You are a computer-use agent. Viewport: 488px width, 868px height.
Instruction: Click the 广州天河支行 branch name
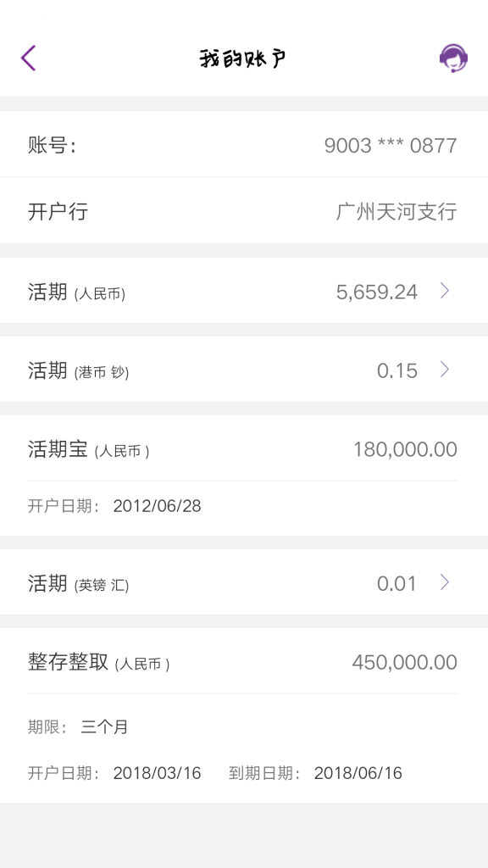[x=396, y=211]
